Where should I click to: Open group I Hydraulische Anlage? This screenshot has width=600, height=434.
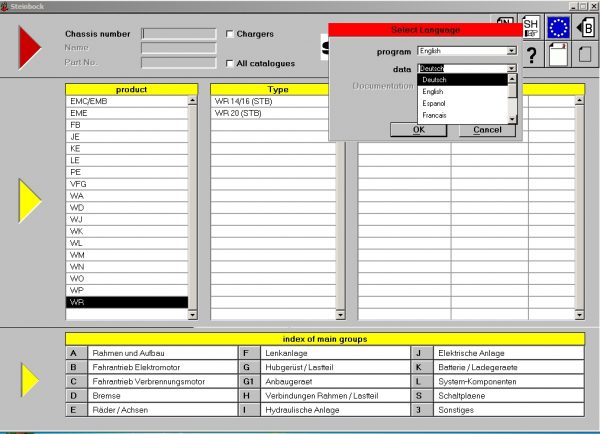(324, 410)
